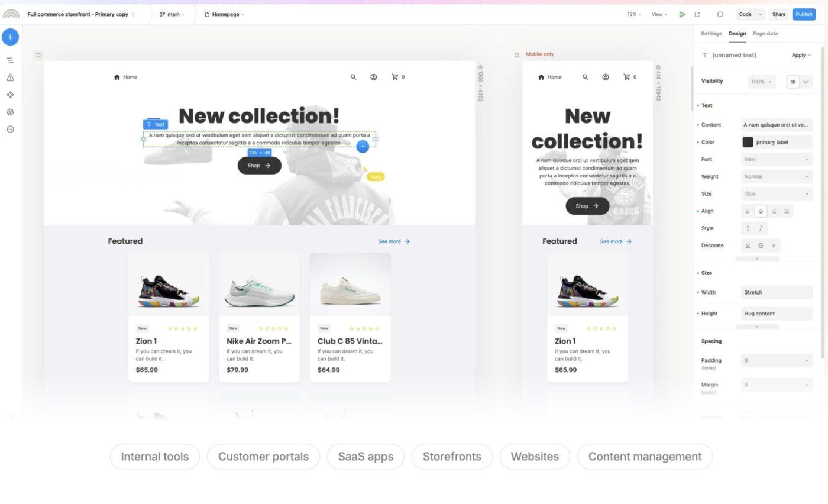The image size is (828, 504).
Task: Click the account icon in desktop storefront header
Action: coord(374,77)
